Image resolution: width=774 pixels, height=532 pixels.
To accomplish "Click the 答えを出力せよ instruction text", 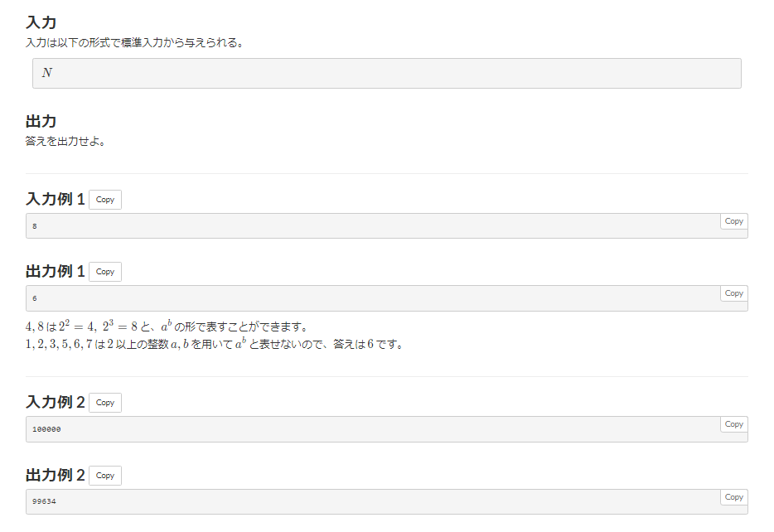I will [x=64, y=141].
